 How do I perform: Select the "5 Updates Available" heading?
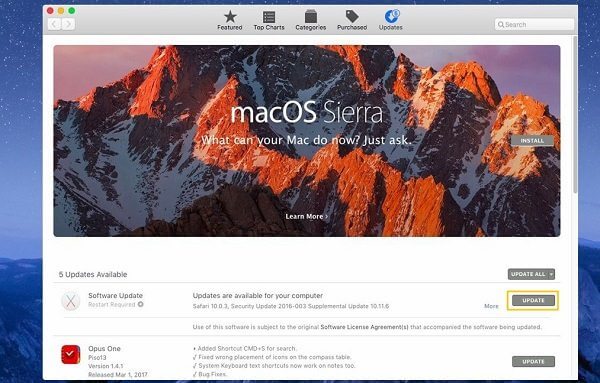tap(93, 274)
